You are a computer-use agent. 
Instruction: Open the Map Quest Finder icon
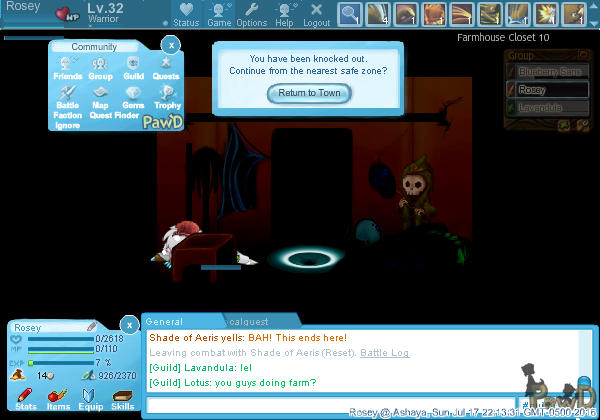pos(100,98)
